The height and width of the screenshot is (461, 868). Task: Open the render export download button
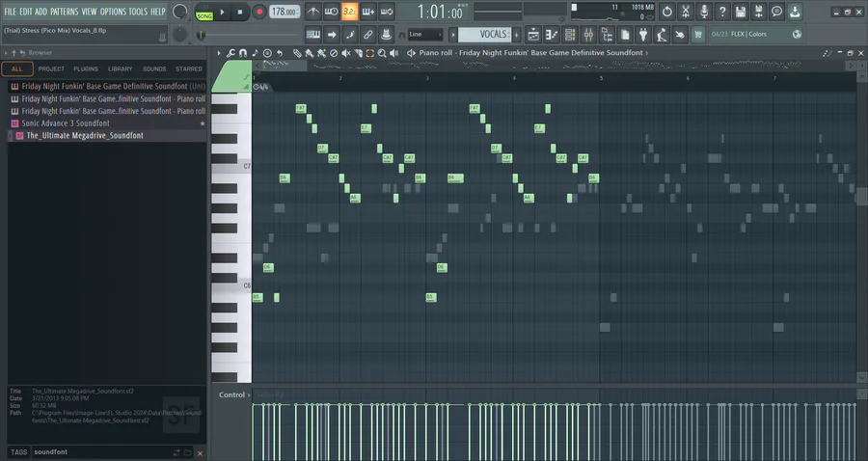tap(795, 11)
